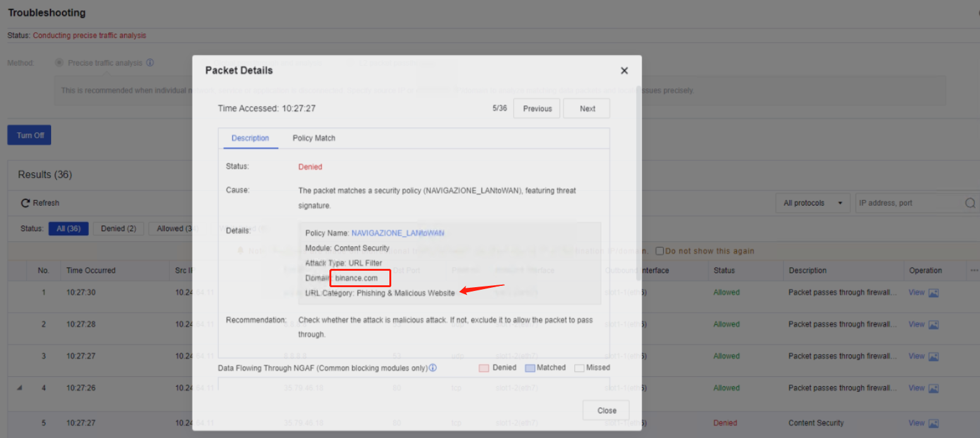Open the column options ellipsis icon
This screenshot has width=980, height=438.
(973, 270)
